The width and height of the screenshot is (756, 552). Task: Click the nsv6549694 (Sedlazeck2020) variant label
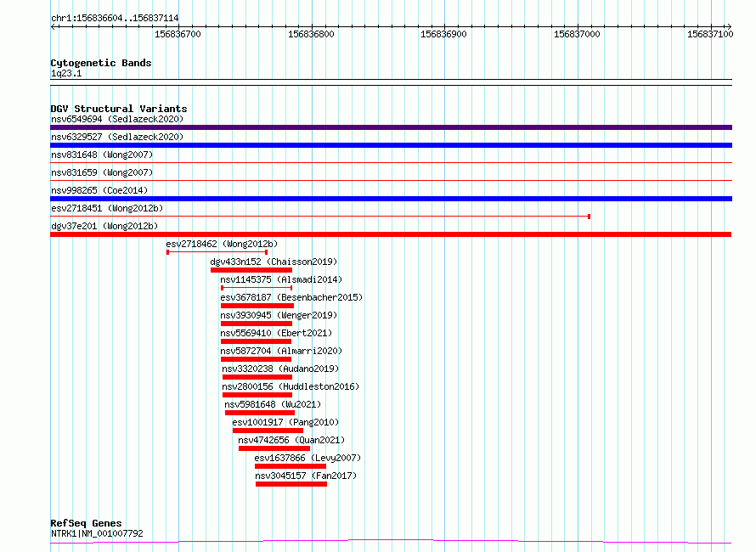click(x=117, y=119)
